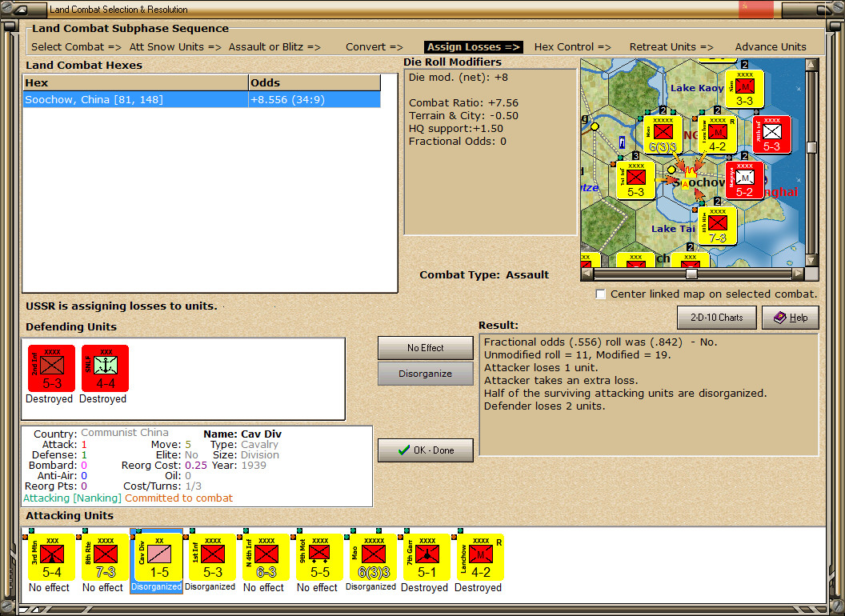The image size is (845, 616).
Task: Select the 1st Inf 5-3 attacking unit
Action: point(212,557)
